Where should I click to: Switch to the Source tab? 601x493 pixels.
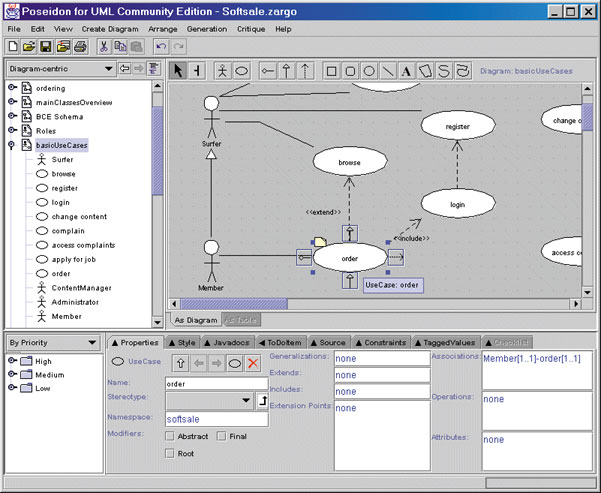tap(328, 343)
